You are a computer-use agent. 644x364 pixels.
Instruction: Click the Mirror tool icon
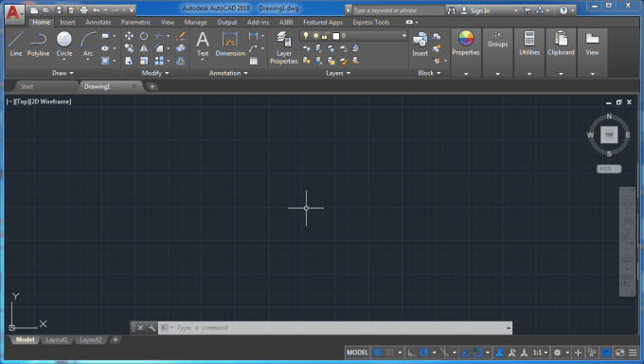pyautogui.click(x=144, y=48)
